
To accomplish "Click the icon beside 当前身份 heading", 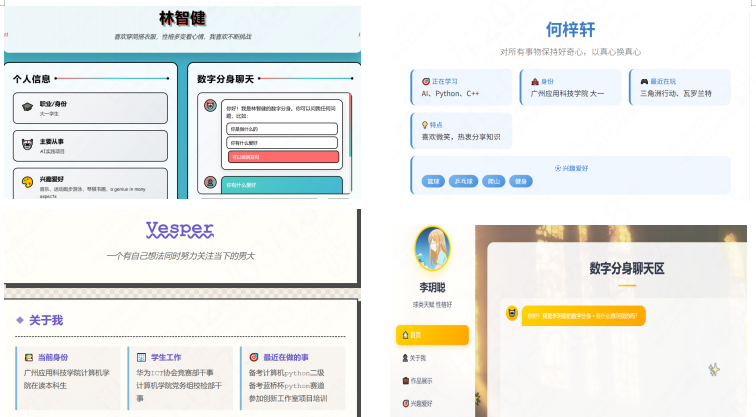I will (30, 357).
